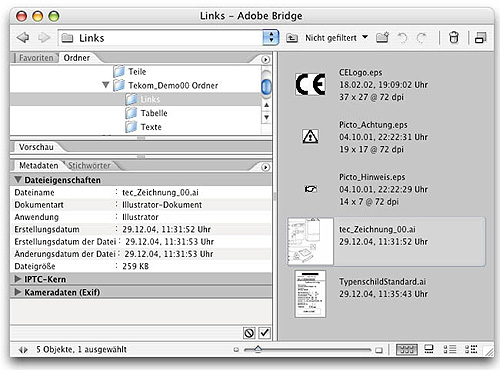
Task: Click the Dateigröße value 259 KB
Action: 135,266
